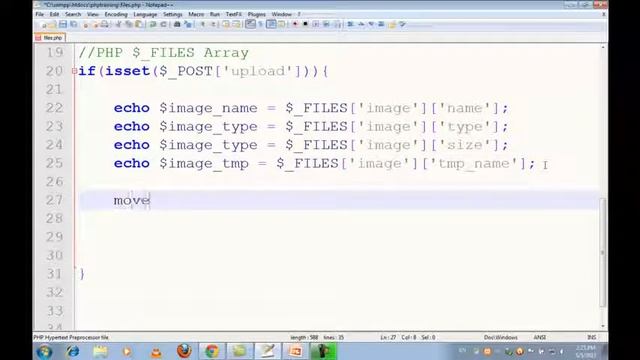640x360 pixels.
Task: Toggle Word Wrap in the toolbar
Action: pos(250,24)
